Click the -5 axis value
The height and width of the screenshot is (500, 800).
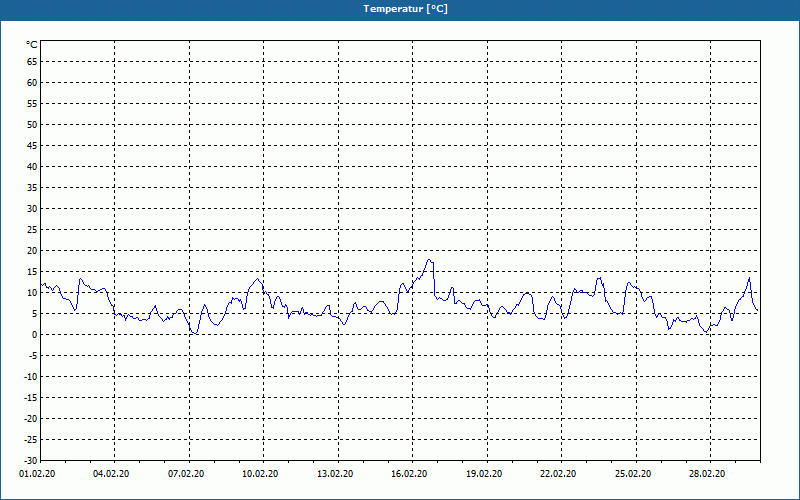[33, 356]
